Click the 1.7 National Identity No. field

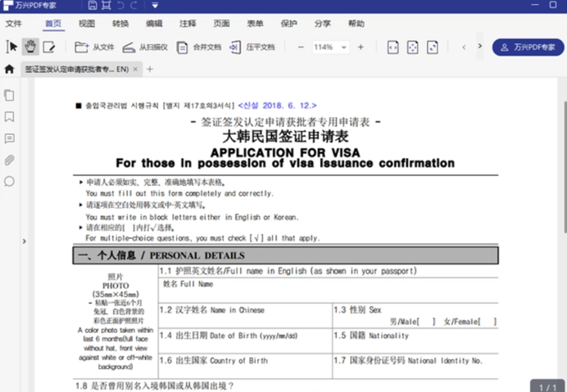[415, 366]
